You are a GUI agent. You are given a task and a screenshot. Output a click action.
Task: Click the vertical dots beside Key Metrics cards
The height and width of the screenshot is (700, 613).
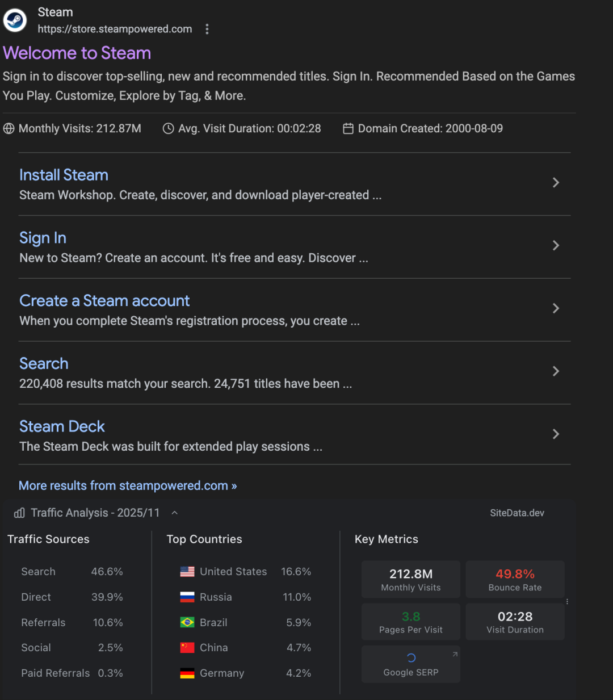click(x=567, y=601)
